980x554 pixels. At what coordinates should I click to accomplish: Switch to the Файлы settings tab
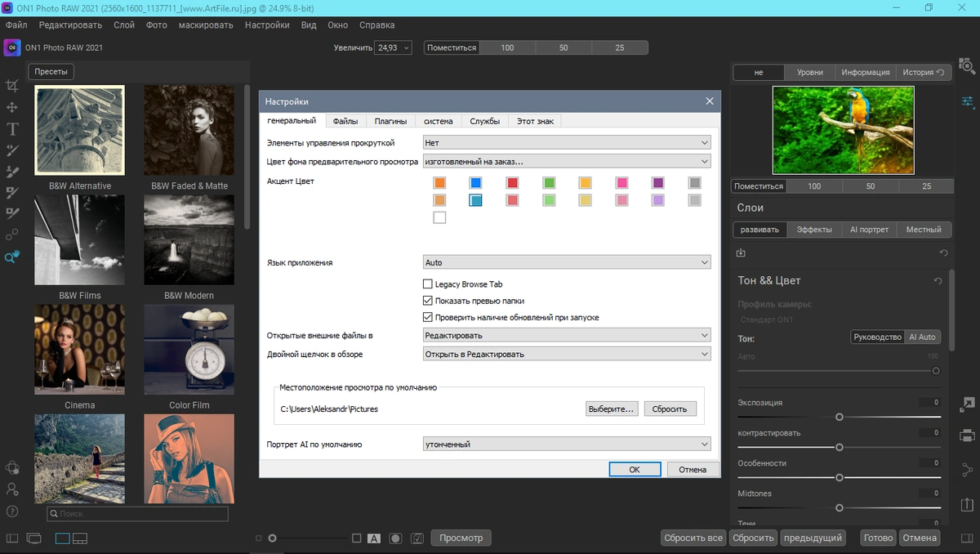tap(345, 121)
